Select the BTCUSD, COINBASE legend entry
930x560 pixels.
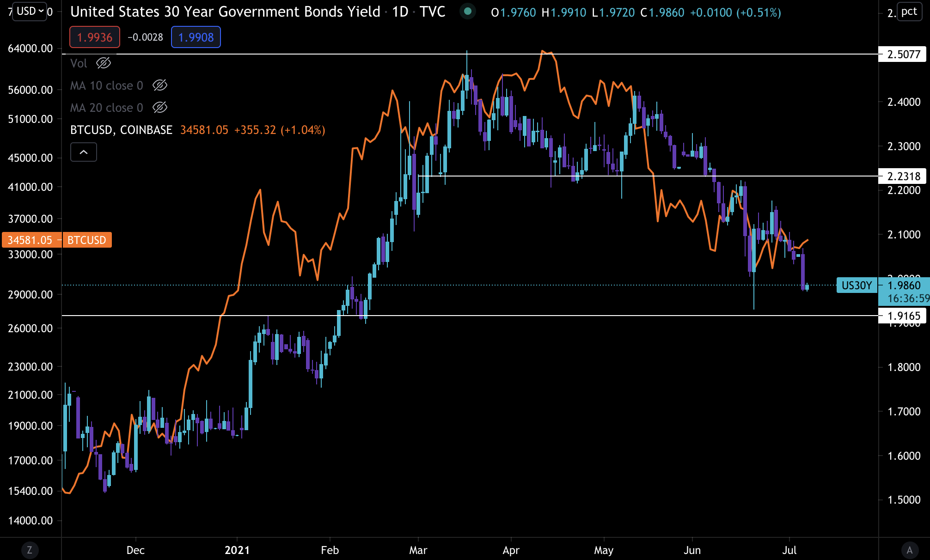click(121, 130)
